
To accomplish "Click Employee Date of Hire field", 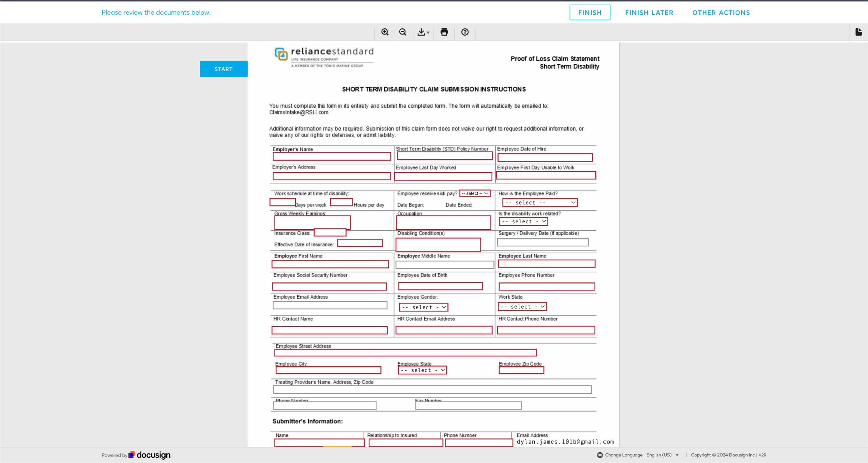I will 545,157.
